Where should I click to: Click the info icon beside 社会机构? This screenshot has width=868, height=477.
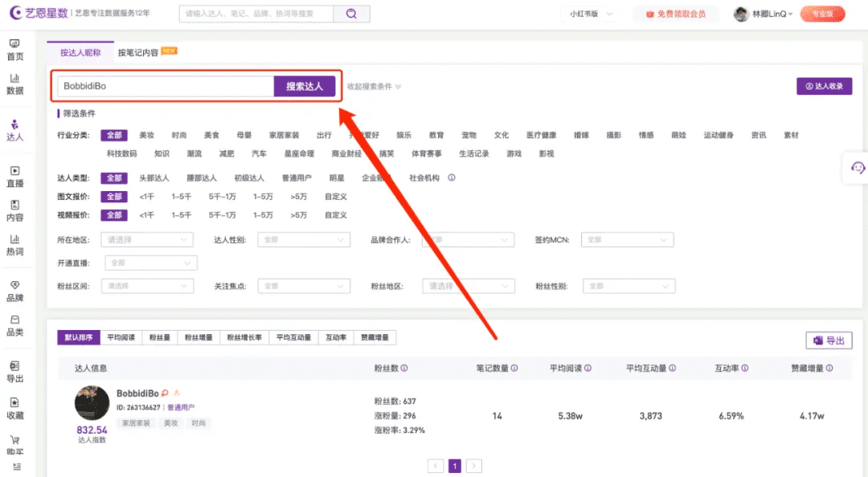(452, 177)
